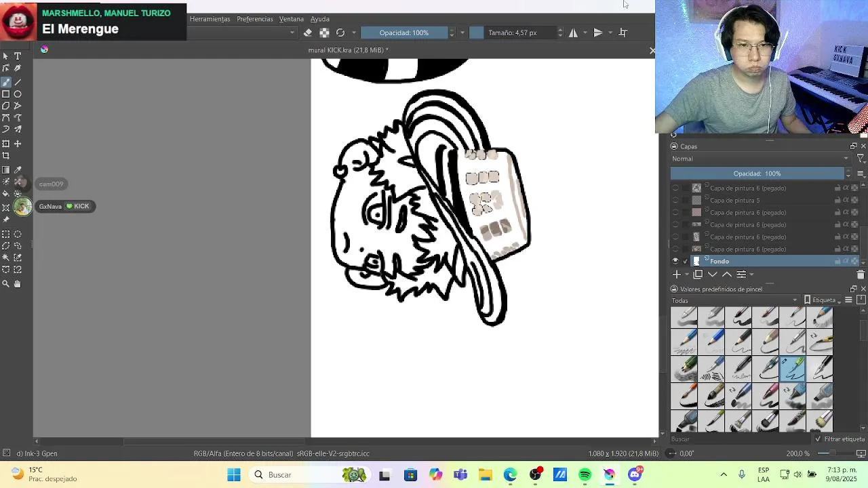Expand vertical mirror options arrow
Image resolution: width=868 pixels, height=488 pixels.
coord(610,33)
